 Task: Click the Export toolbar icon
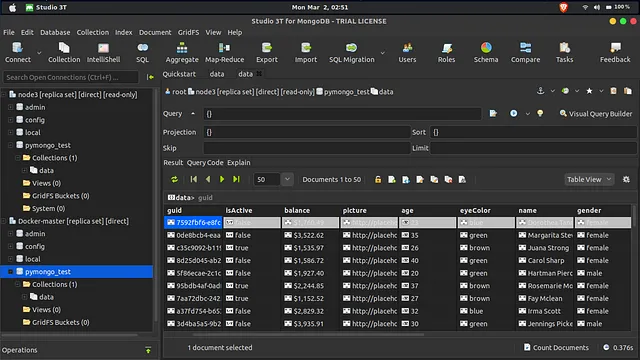pos(267,53)
